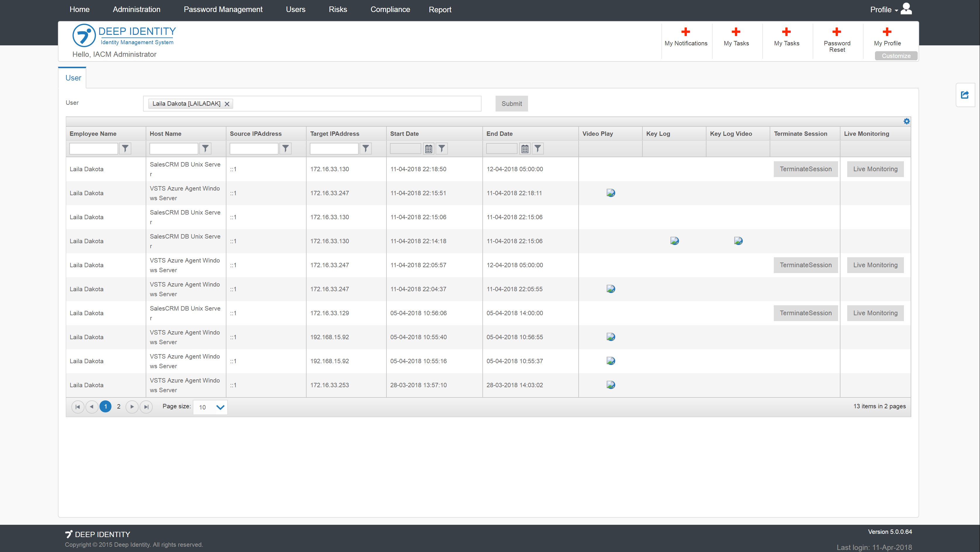Image resolution: width=980 pixels, height=552 pixels.
Task: Select the User tab
Action: click(73, 78)
